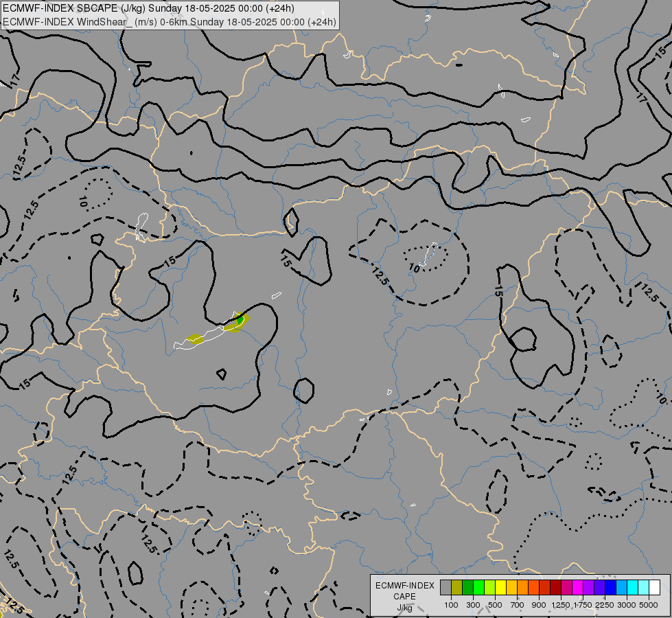Click the green CAPE patch on the map
672x618 pixels.
tap(240, 319)
